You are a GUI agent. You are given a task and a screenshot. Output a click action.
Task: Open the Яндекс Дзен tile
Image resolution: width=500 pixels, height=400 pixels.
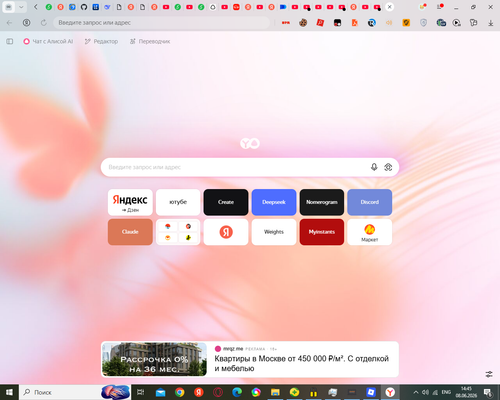pyautogui.click(x=130, y=202)
